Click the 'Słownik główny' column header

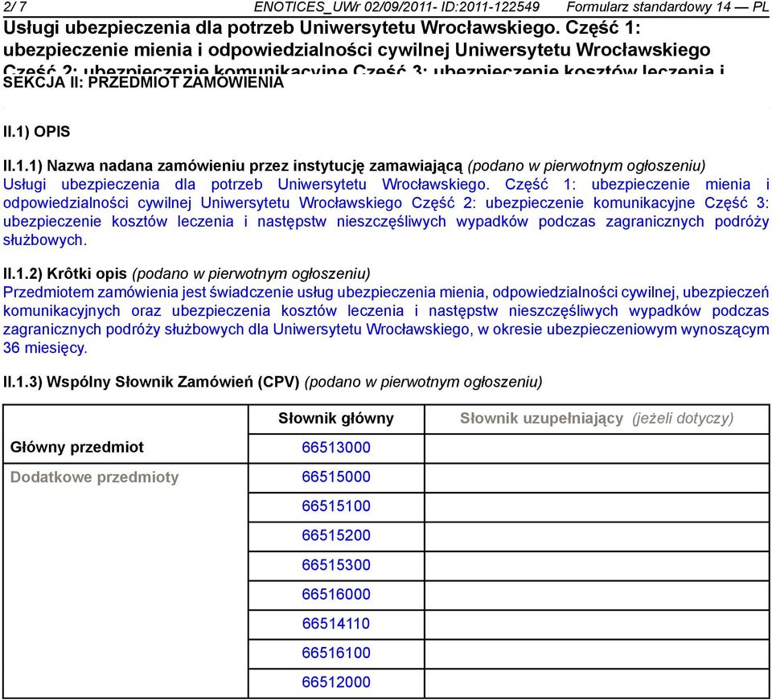point(336,419)
